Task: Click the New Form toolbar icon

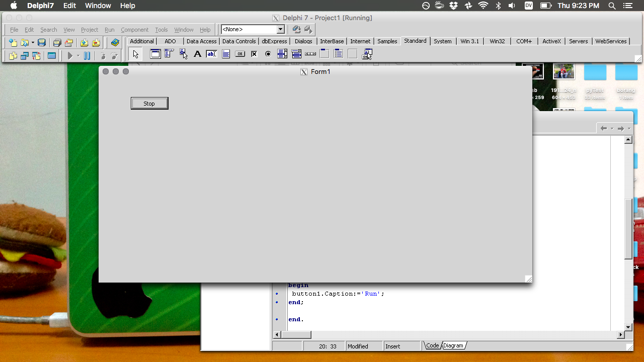Action: (52, 56)
